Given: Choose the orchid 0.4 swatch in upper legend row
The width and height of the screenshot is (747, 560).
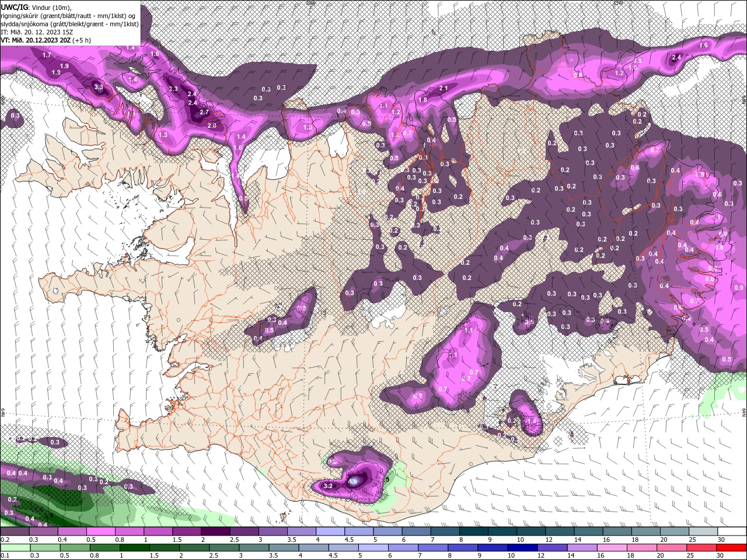Looking at the screenshot, I should (x=72, y=531).
